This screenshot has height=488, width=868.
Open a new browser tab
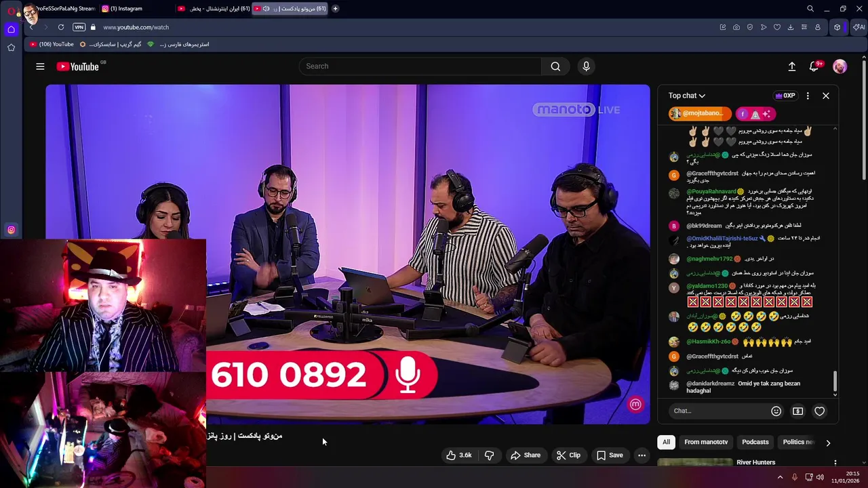[x=335, y=9]
